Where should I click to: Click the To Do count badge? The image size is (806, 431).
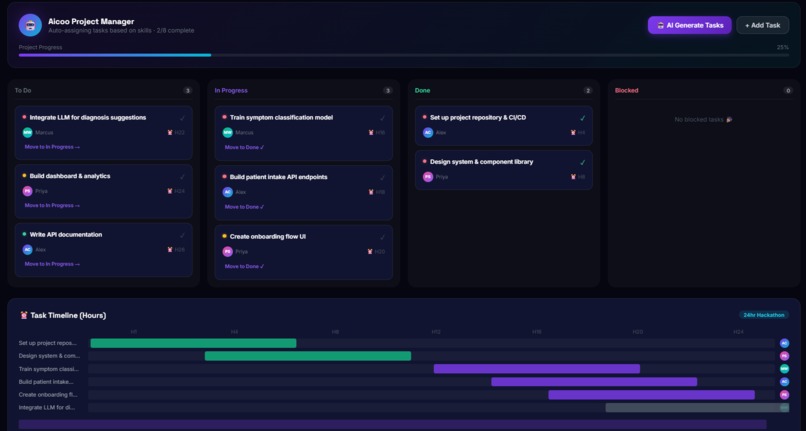[188, 91]
